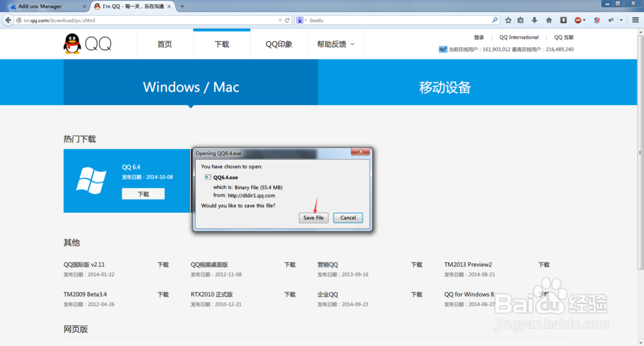Click the QQ penguin logo

[72, 44]
